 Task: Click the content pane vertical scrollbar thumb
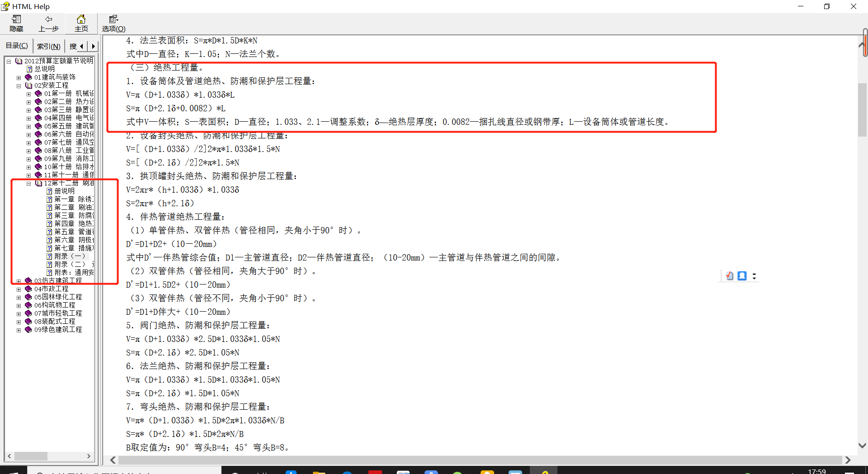coord(862,110)
